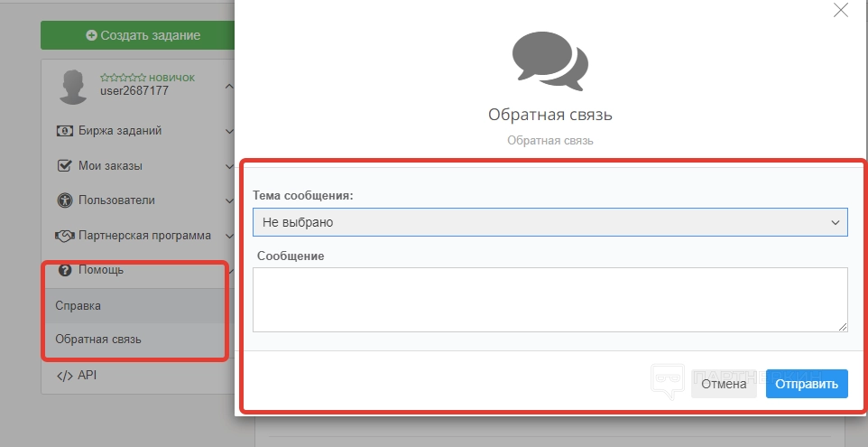The width and height of the screenshot is (868, 447).
Task: Click the Сообщение field label
Action: click(291, 256)
